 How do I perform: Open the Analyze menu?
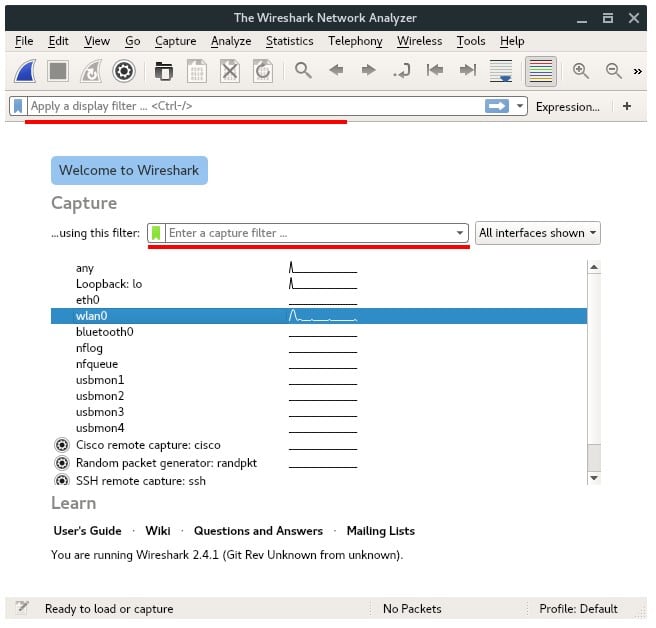pyautogui.click(x=231, y=41)
